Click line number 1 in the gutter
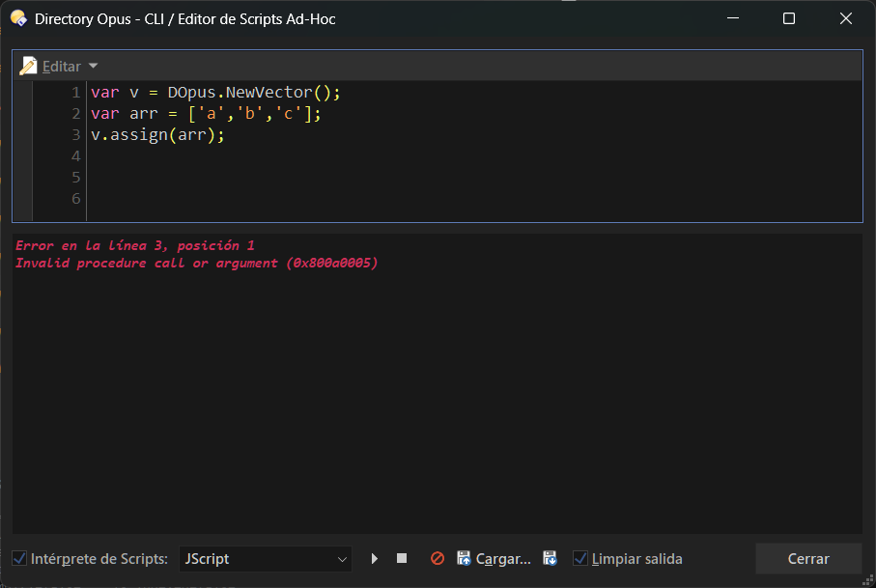 coord(75,93)
